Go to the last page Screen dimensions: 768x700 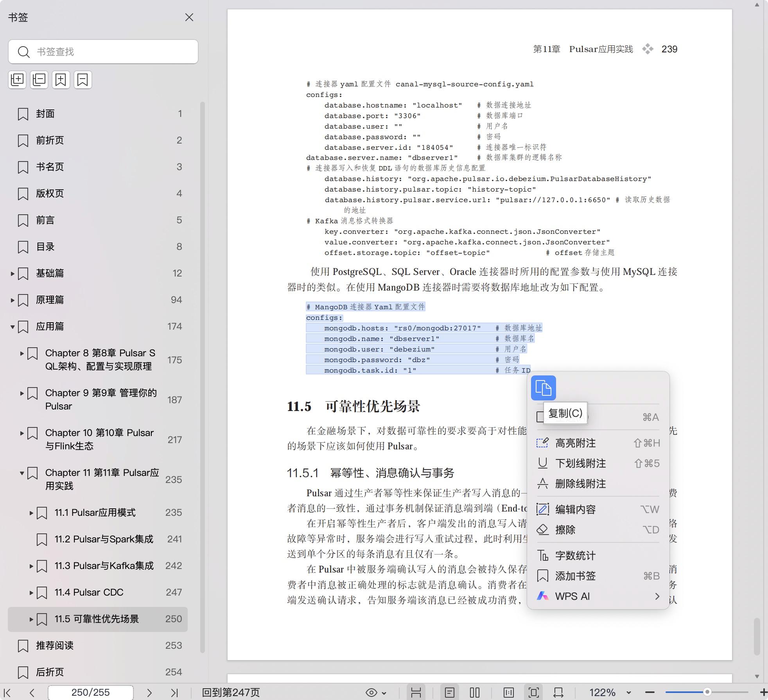(x=174, y=693)
